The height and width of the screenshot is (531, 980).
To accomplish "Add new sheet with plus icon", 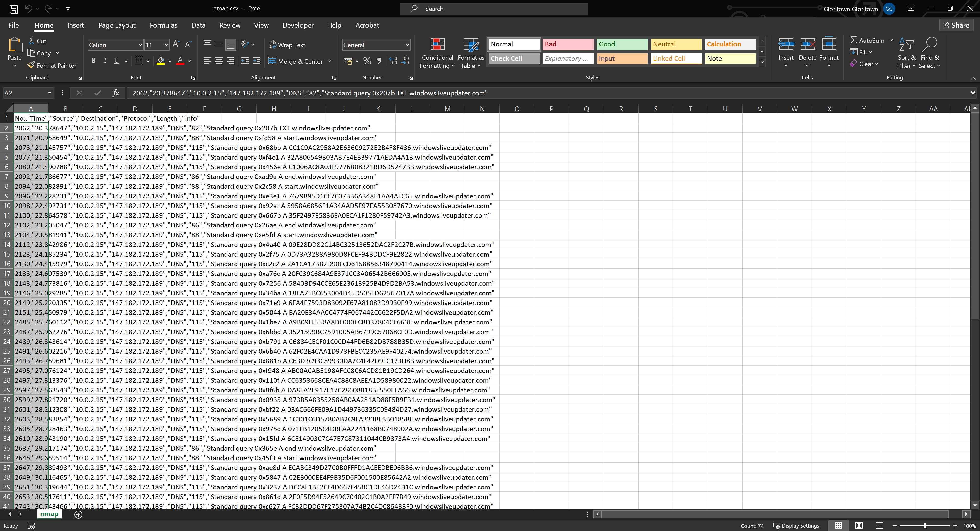I will (78, 515).
